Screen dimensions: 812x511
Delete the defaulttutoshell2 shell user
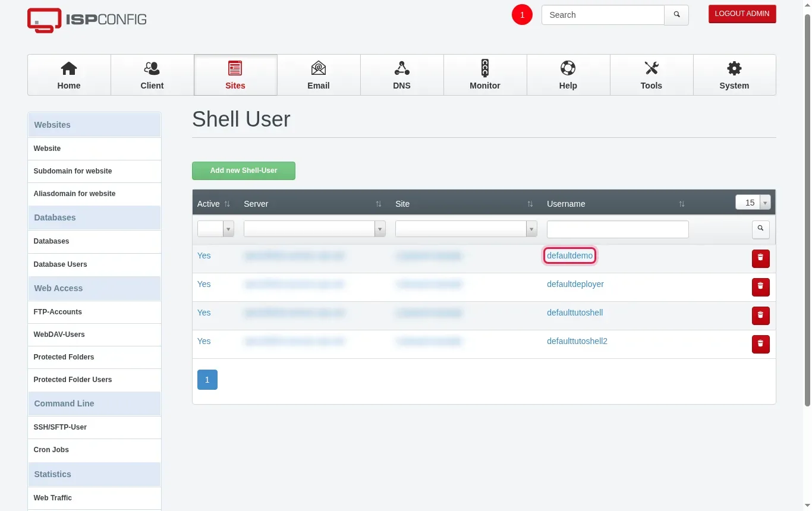click(x=761, y=344)
